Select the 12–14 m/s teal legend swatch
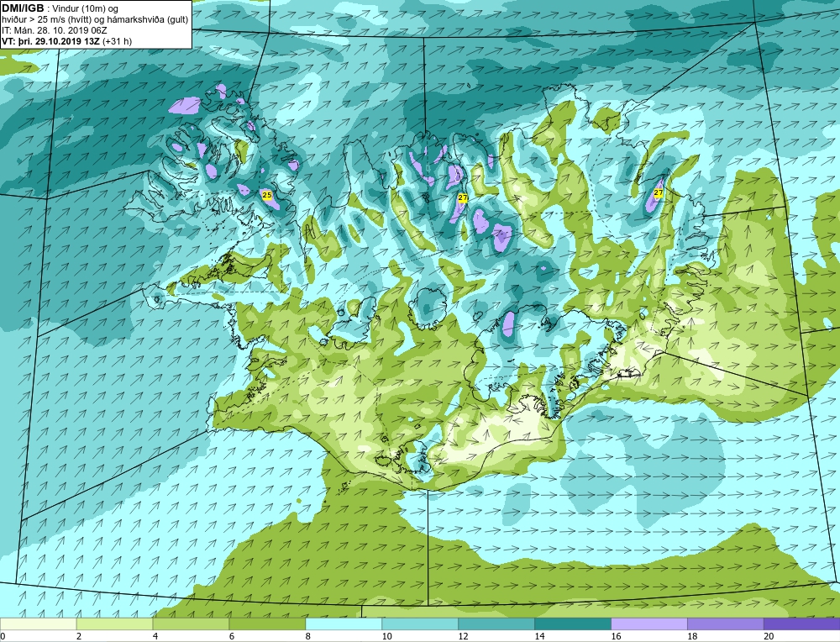The image size is (840, 642). (496, 624)
